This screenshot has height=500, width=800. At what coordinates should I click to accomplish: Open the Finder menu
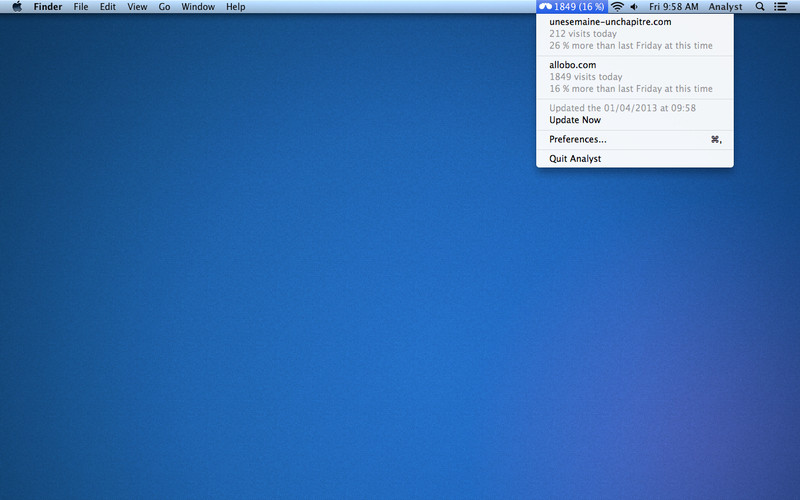48,7
